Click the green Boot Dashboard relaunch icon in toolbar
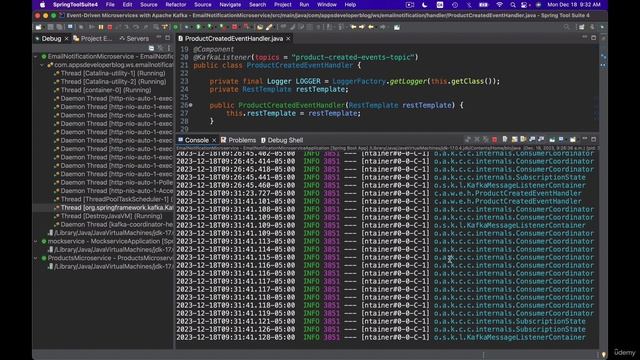Viewport: 640px width, 360px height. click(x=176, y=27)
